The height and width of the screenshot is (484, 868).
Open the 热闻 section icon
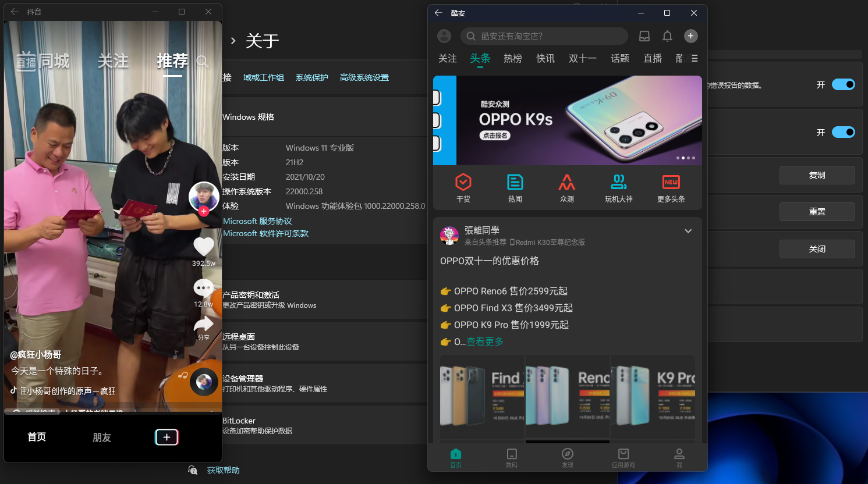(x=515, y=187)
